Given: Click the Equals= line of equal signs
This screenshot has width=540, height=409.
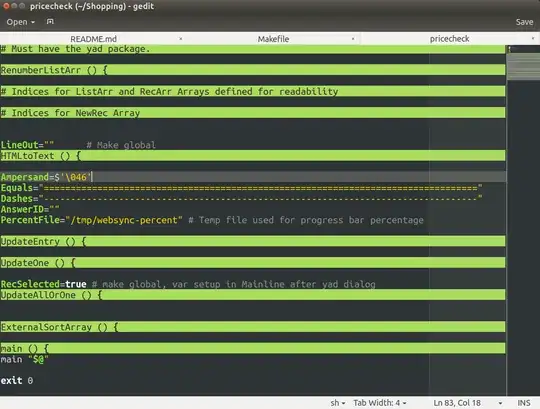Looking at the screenshot, I should 241,188.
